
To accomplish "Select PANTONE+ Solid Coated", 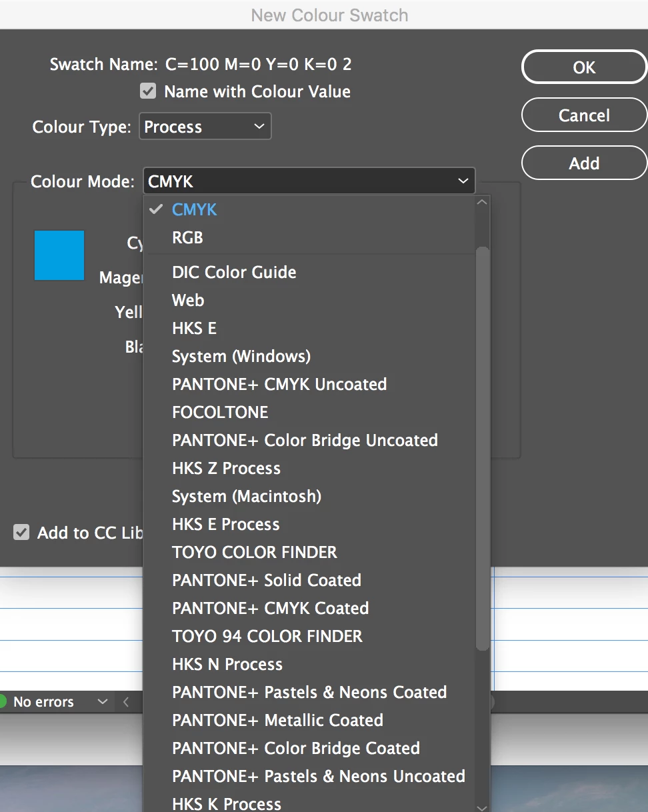I will (x=309, y=580).
